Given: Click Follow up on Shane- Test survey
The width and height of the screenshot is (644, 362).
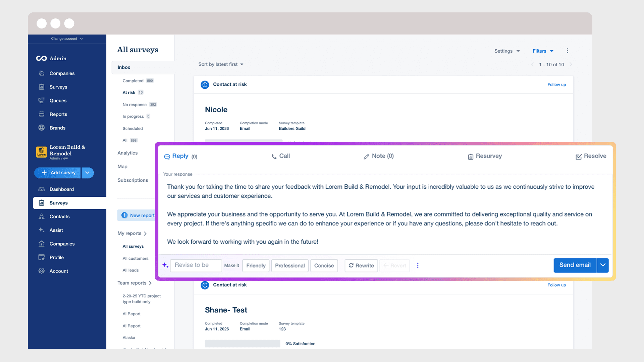Looking at the screenshot, I should (x=556, y=285).
